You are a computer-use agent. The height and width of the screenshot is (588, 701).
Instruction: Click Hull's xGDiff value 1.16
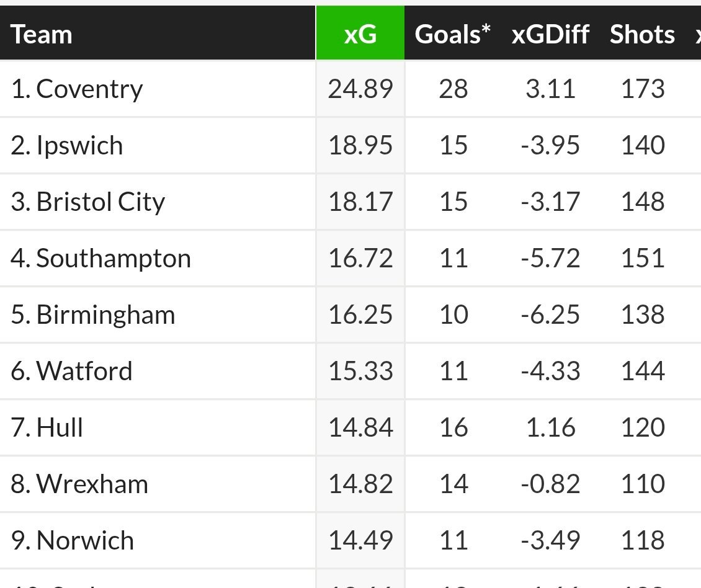click(x=550, y=428)
